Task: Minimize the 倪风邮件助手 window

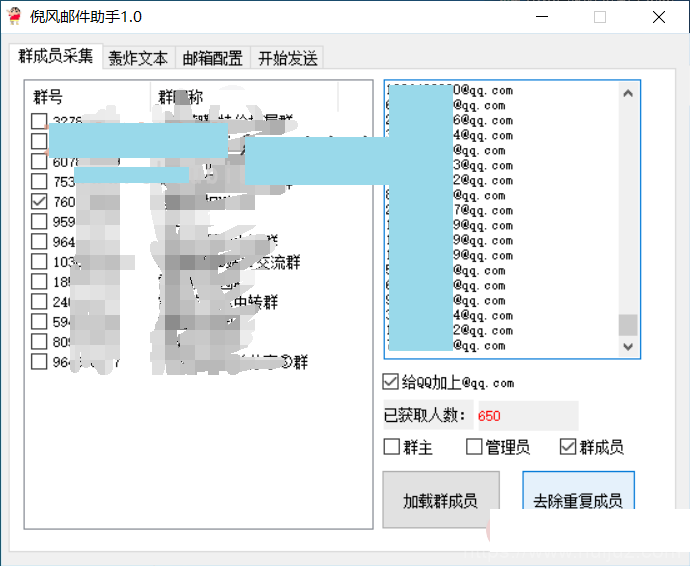Action: click(542, 17)
